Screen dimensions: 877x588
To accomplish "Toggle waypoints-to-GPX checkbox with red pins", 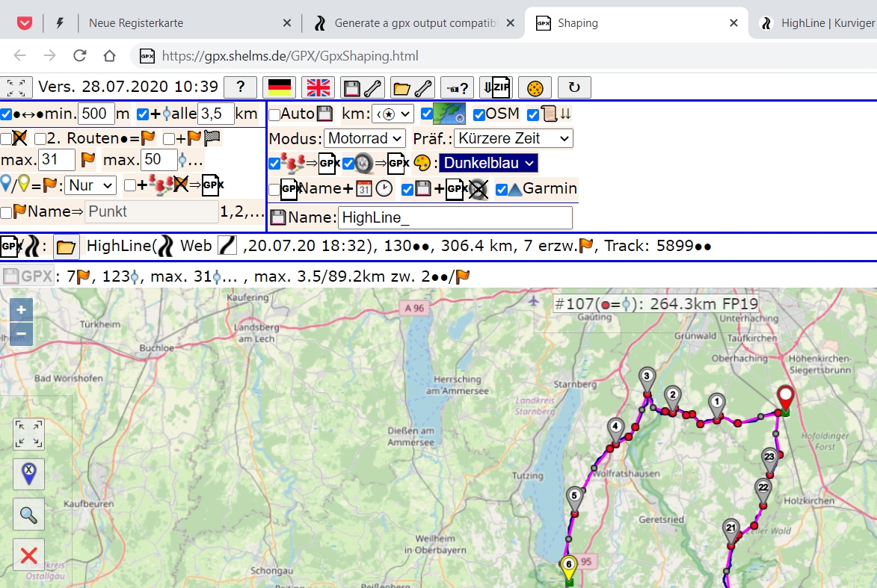I will point(274,164).
